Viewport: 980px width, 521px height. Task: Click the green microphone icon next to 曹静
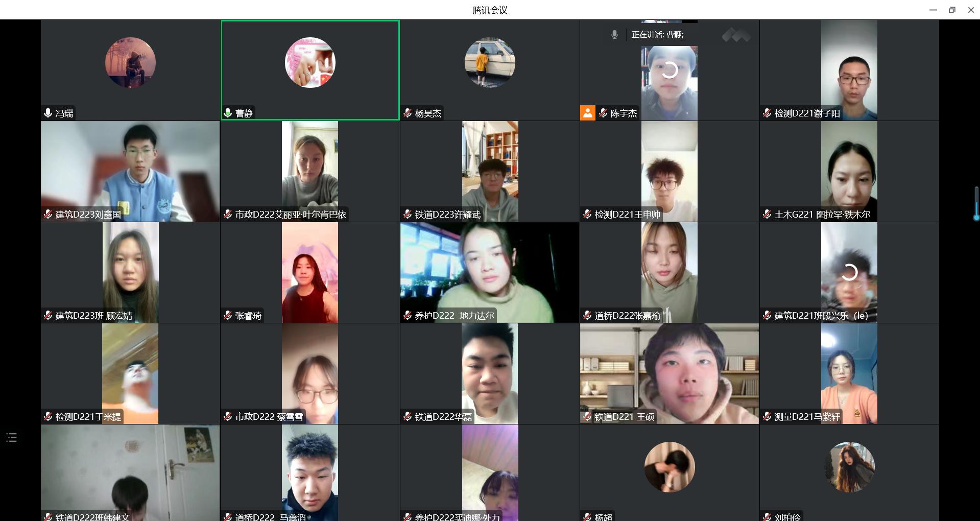(x=228, y=113)
